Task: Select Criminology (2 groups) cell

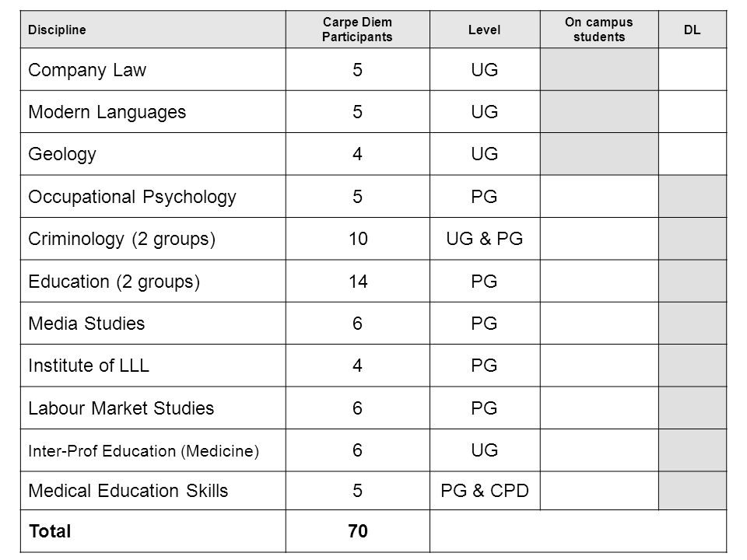Action: [153, 239]
